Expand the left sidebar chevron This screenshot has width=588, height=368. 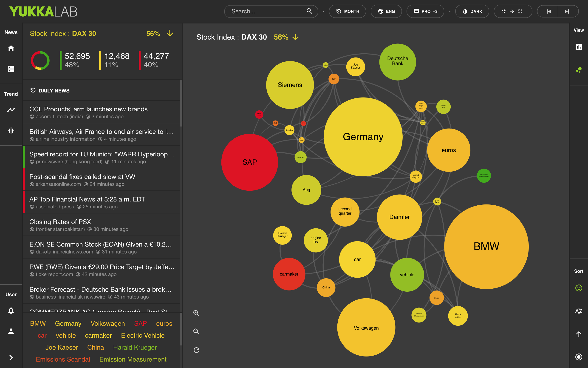(11, 357)
